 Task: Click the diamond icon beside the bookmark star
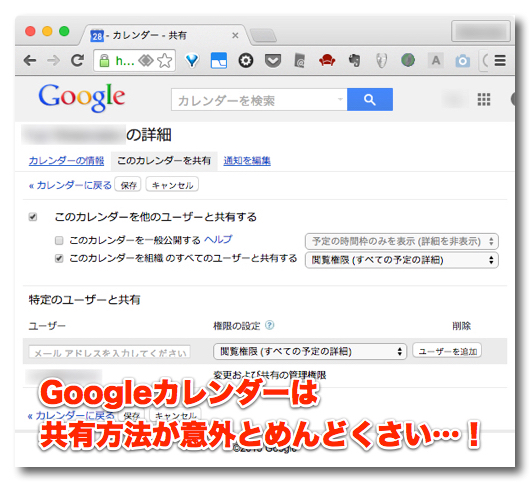(146, 61)
